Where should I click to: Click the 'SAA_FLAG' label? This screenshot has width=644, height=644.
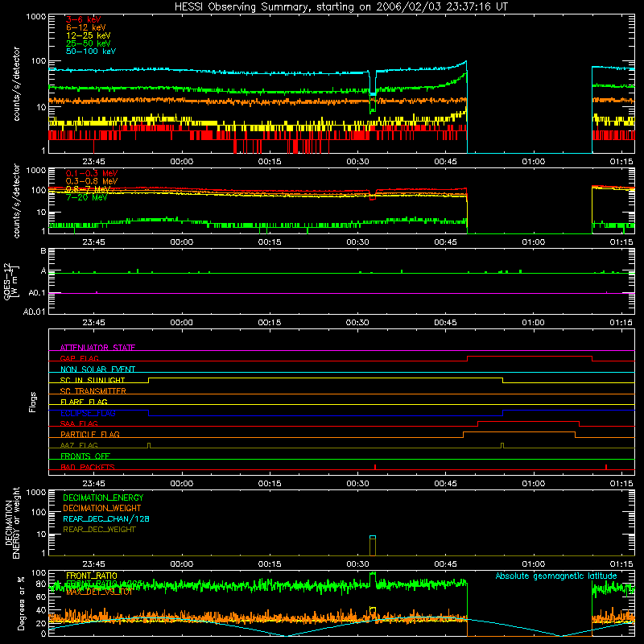point(79,423)
